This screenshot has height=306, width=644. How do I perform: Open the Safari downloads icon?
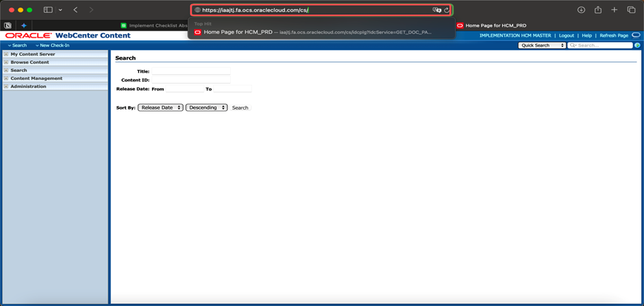click(581, 10)
